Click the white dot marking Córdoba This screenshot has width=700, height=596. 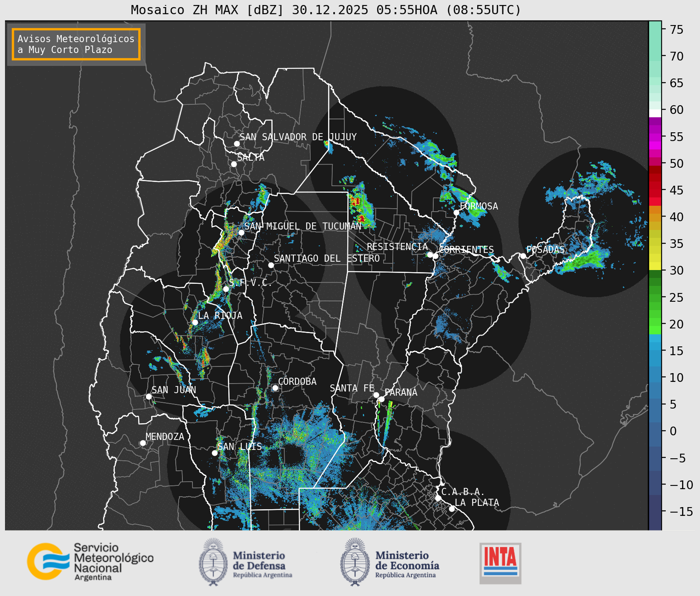click(x=275, y=388)
